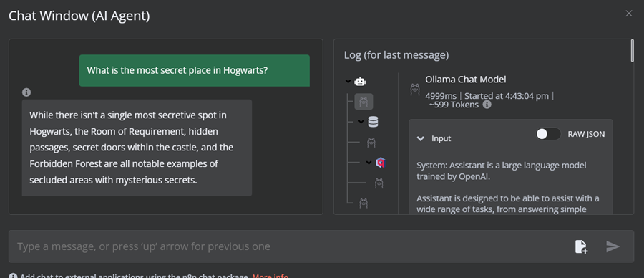Click the database memory node icon

[x=373, y=122]
